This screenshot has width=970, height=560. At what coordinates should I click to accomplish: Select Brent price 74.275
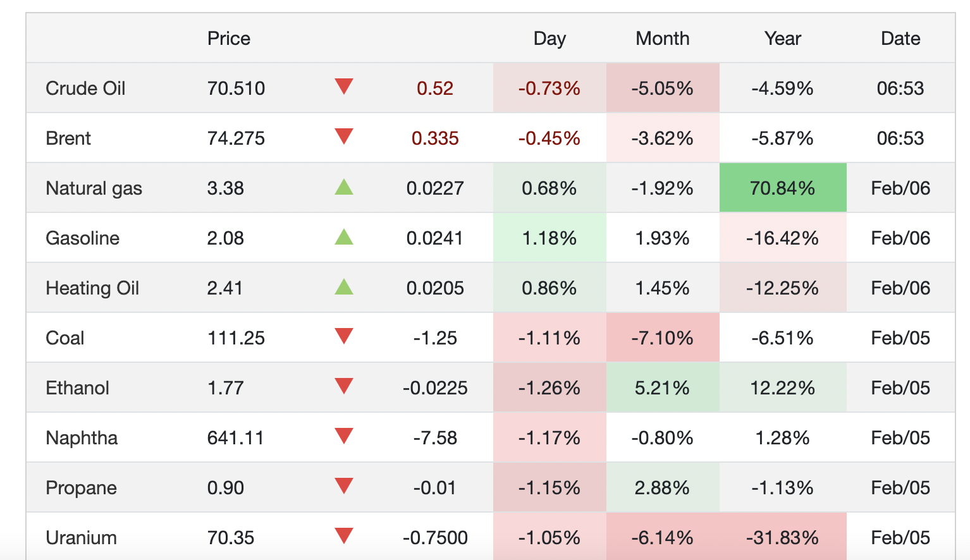(x=236, y=138)
